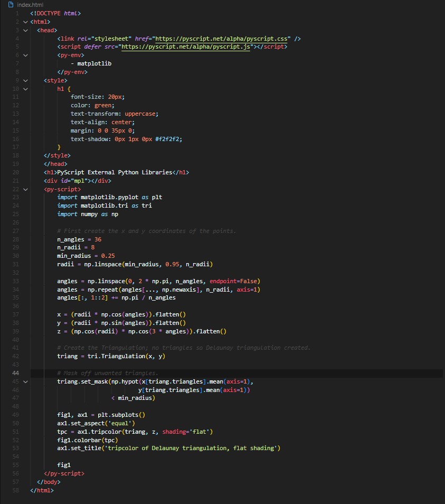Click the 'text-align: center;' declaration
This screenshot has height=504, width=445.
tap(102, 122)
